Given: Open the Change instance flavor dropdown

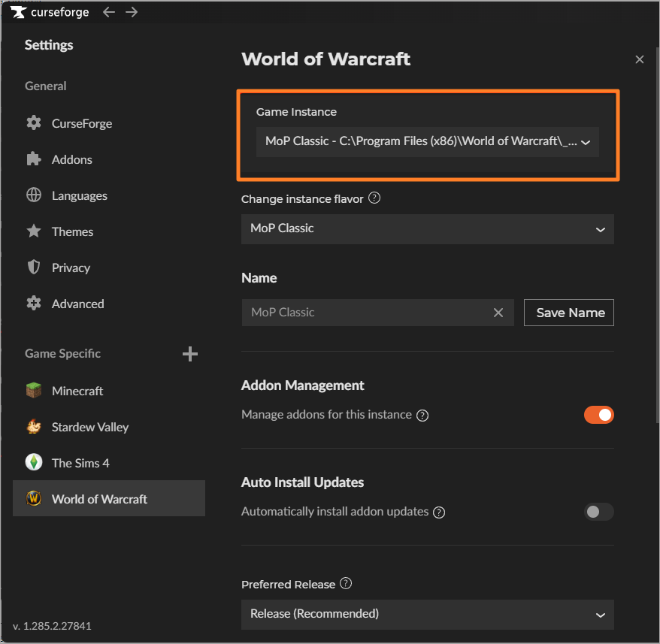Looking at the screenshot, I should tap(427, 229).
